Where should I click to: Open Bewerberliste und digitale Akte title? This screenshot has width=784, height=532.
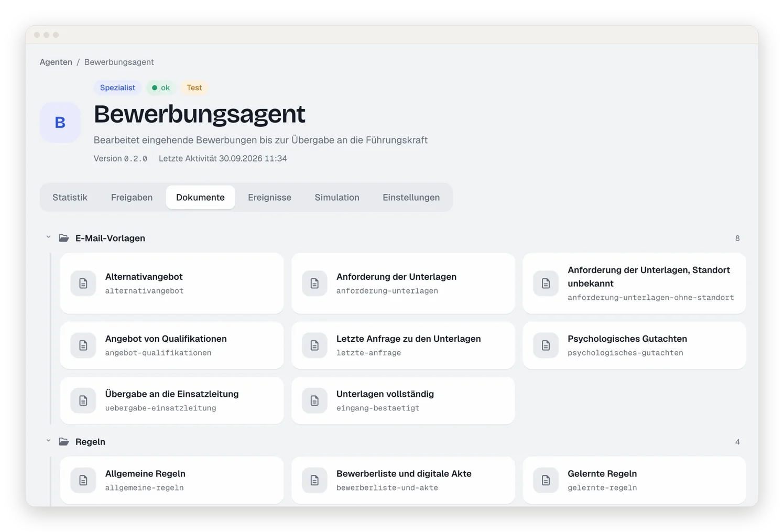click(404, 473)
